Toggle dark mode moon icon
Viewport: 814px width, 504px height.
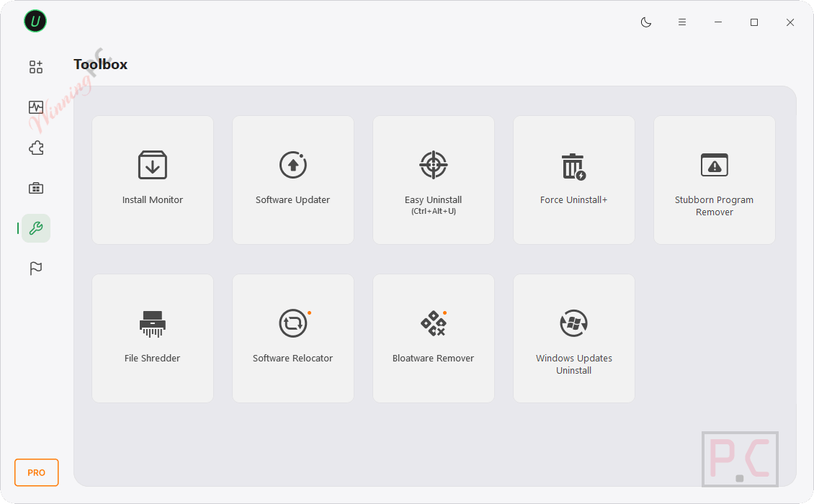[x=646, y=22]
